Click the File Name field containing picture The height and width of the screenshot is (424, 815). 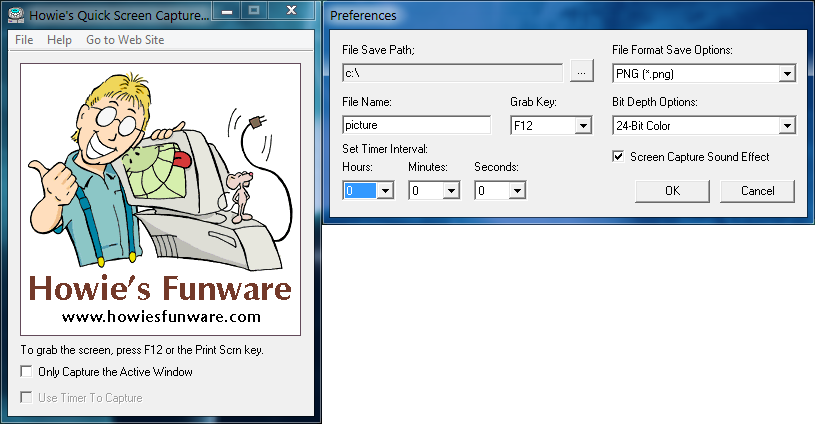[x=416, y=125]
